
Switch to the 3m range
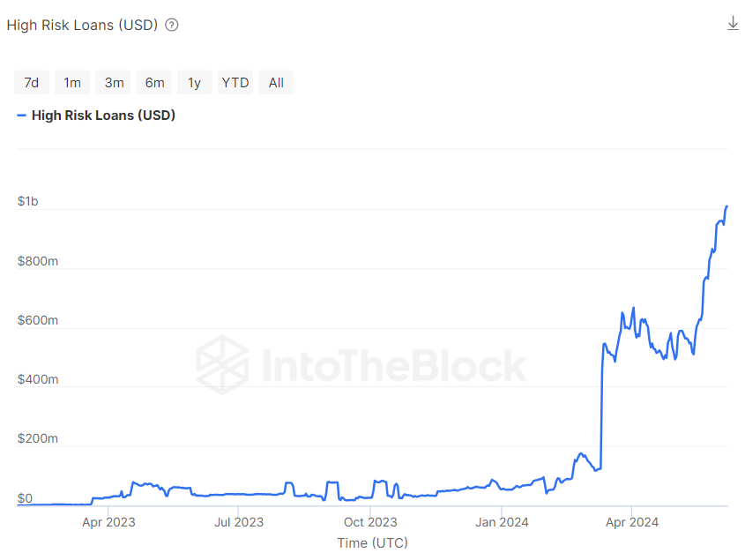coord(114,83)
